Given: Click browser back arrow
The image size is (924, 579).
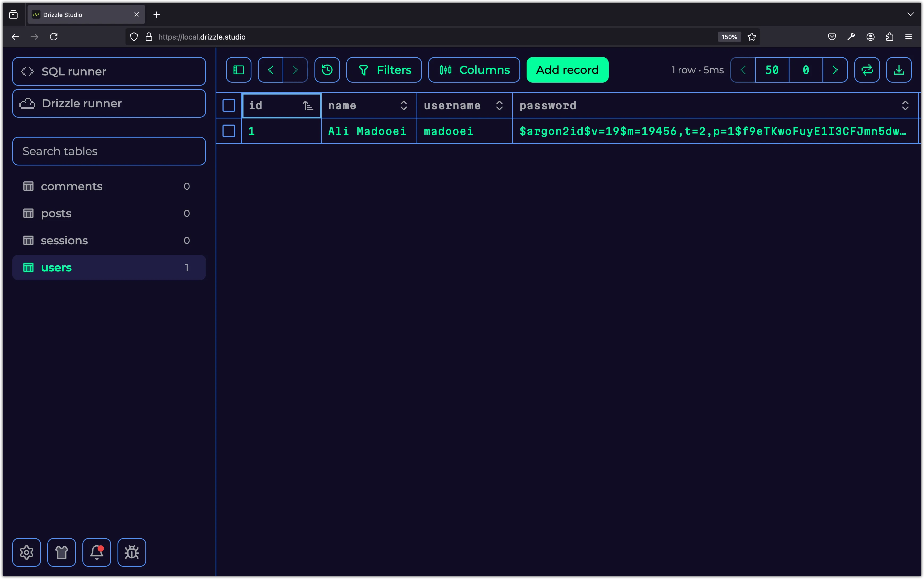Looking at the screenshot, I should click(x=15, y=37).
